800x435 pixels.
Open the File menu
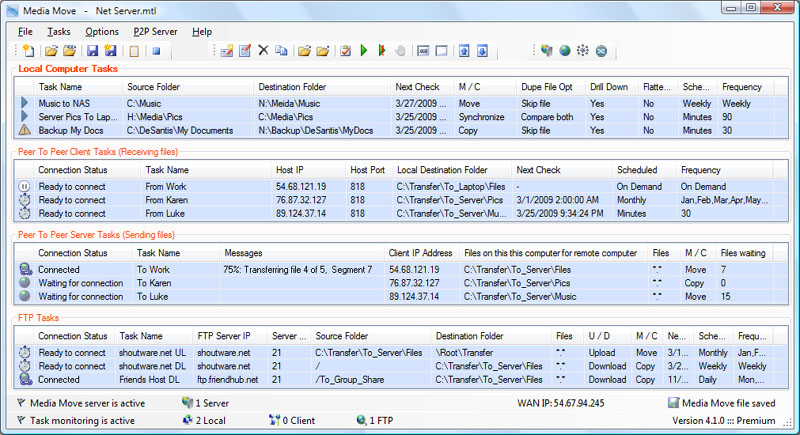[25, 31]
